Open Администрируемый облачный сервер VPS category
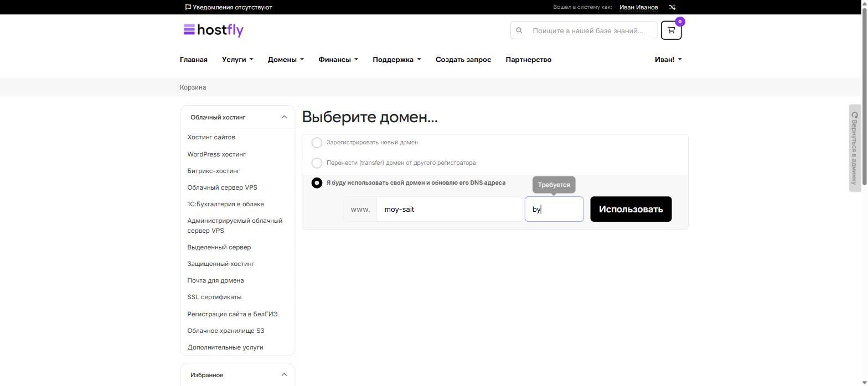Screen dimensions: 868x386 pos(235,226)
